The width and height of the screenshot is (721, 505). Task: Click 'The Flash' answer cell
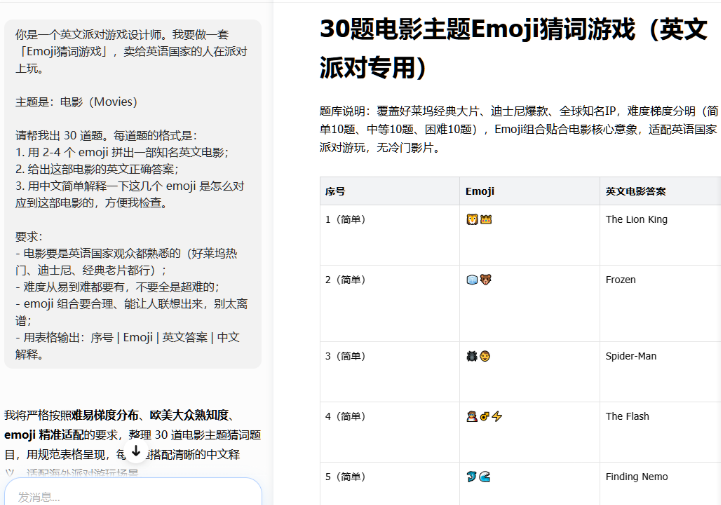click(x=660, y=432)
